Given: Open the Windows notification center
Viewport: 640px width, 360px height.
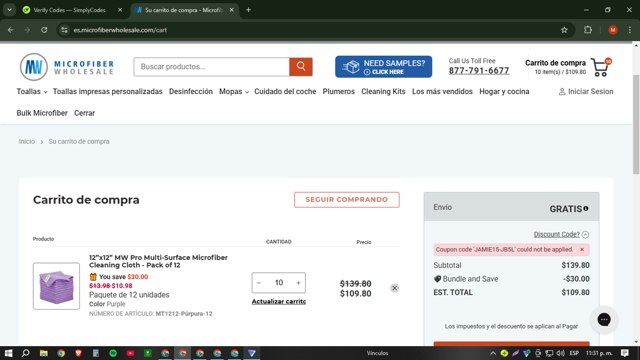Looking at the screenshot, I should tap(625, 353).
